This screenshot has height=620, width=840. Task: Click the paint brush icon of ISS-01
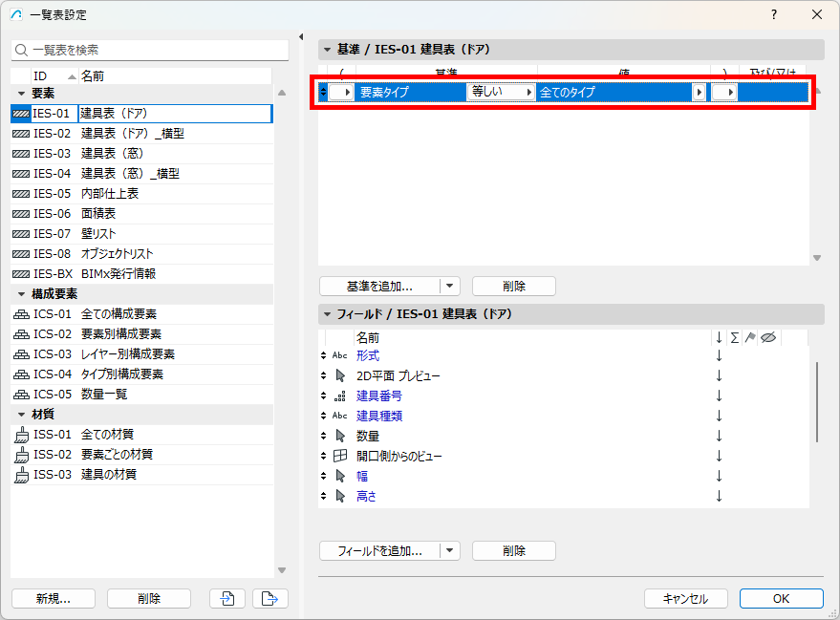tap(21, 435)
